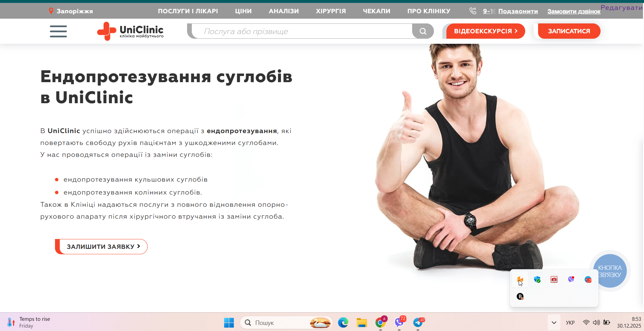Click the phone handset icon in header
The image size is (644, 331).
coord(473,11)
